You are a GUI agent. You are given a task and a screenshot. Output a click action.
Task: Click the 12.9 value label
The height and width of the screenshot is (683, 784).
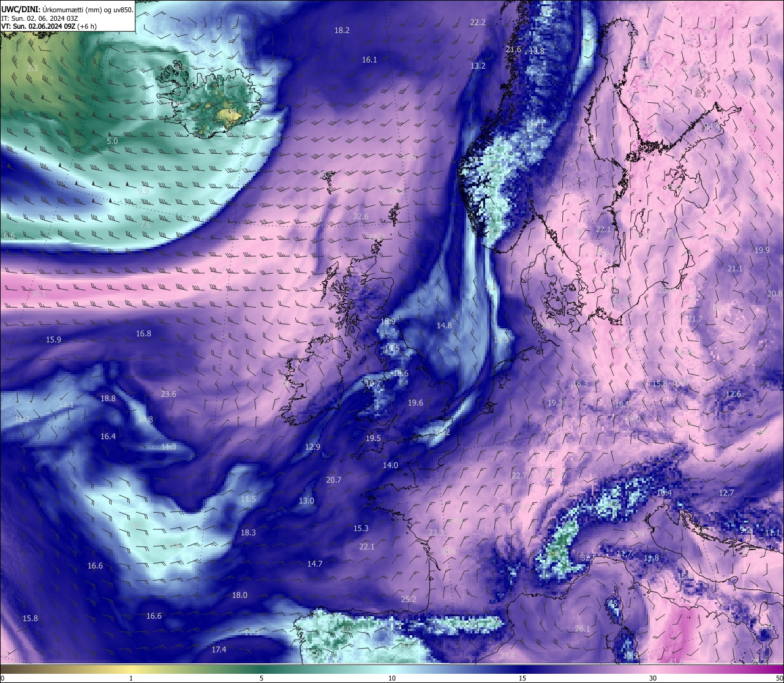pyautogui.click(x=312, y=447)
